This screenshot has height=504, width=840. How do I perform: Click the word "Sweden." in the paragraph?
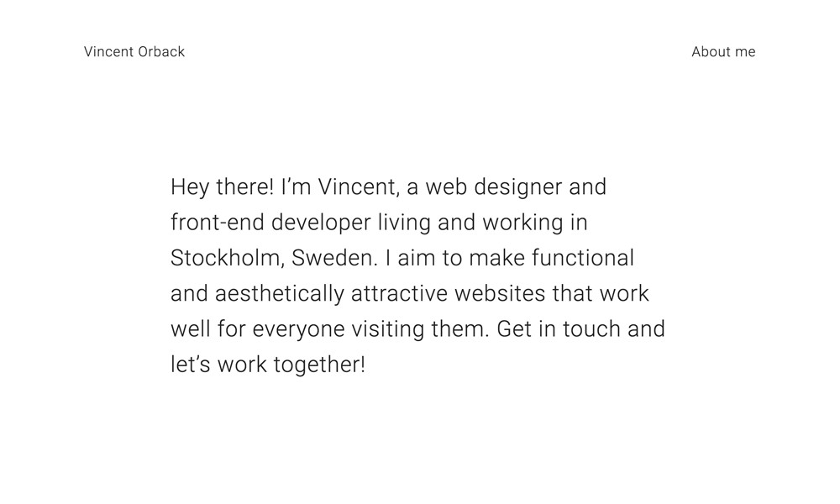(335, 258)
